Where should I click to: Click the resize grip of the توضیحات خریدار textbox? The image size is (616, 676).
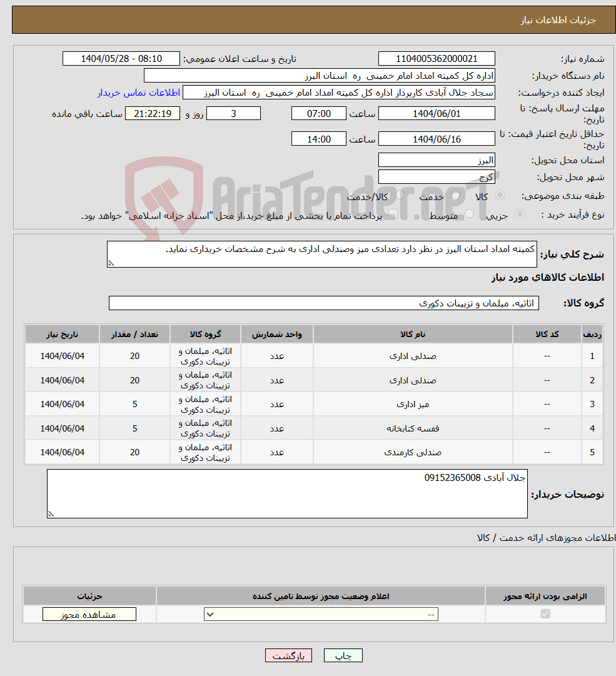pos(51,513)
